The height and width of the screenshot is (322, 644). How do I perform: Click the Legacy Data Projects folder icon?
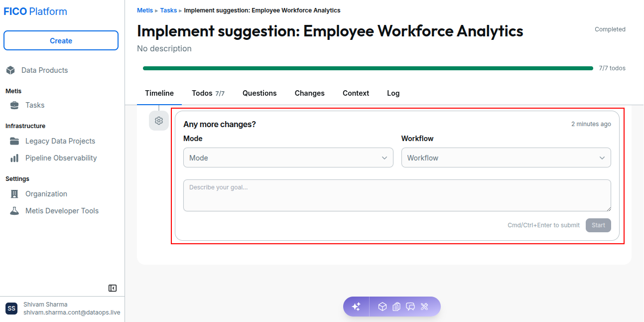pyautogui.click(x=15, y=141)
